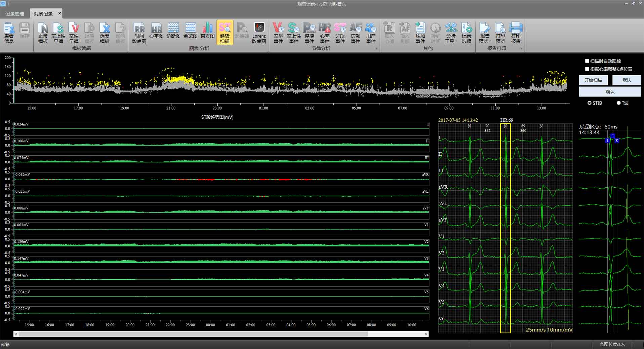The height and width of the screenshot is (349, 644).
Task: Open 打印预览 print preview
Action: [x=500, y=33]
